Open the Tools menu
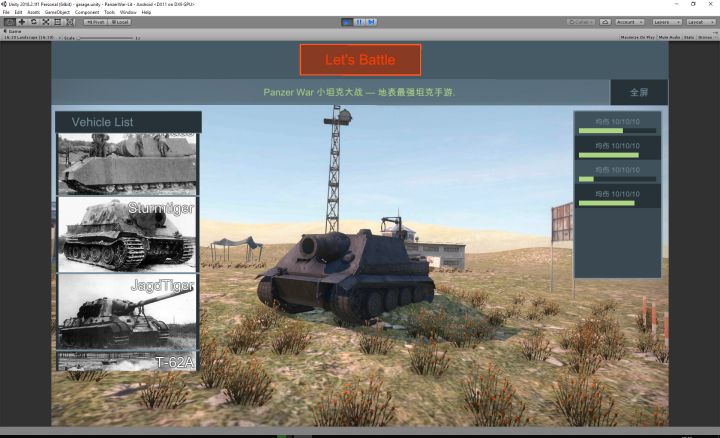The image size is (720, 438). (x=109, y=12)
